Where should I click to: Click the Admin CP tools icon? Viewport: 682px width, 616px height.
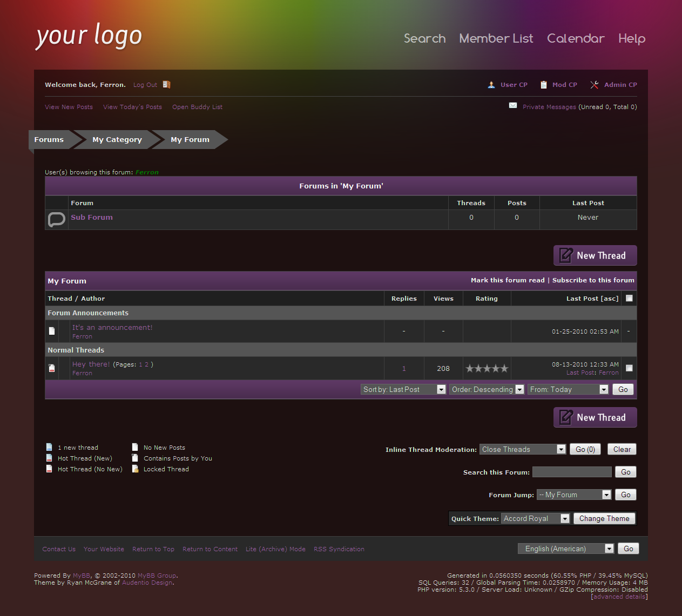595,85
